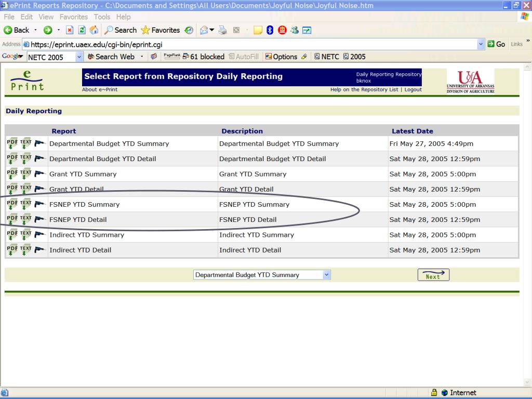532x399 pixels.
Task: Download TEXT of Departmental Budget YTD Detail
Action: [x=26, y=159]
